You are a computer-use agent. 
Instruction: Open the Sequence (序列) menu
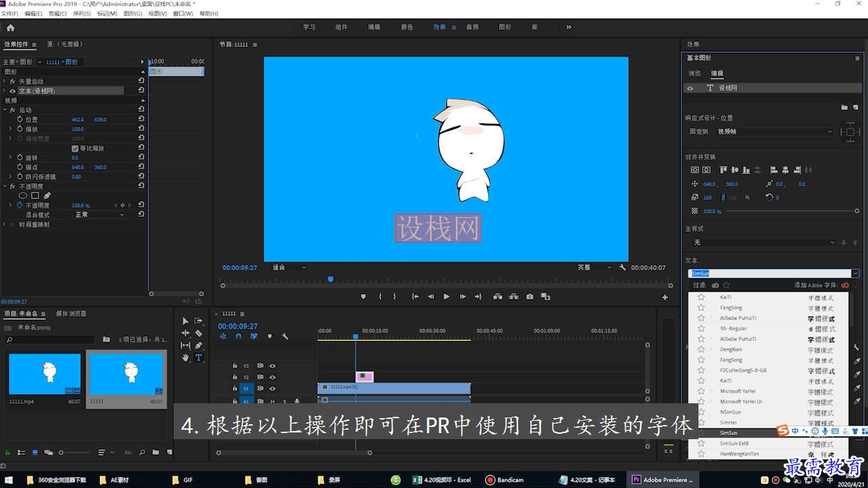(81, 14)
